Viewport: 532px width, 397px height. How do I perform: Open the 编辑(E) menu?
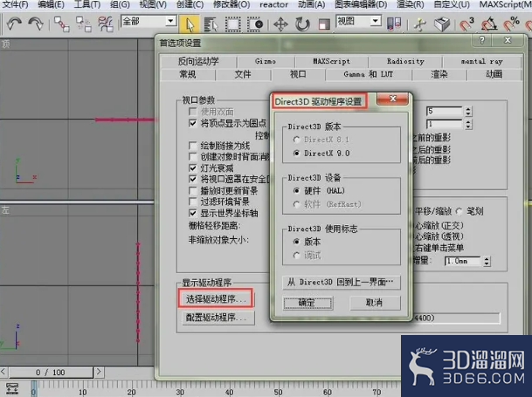pos(52,4)
